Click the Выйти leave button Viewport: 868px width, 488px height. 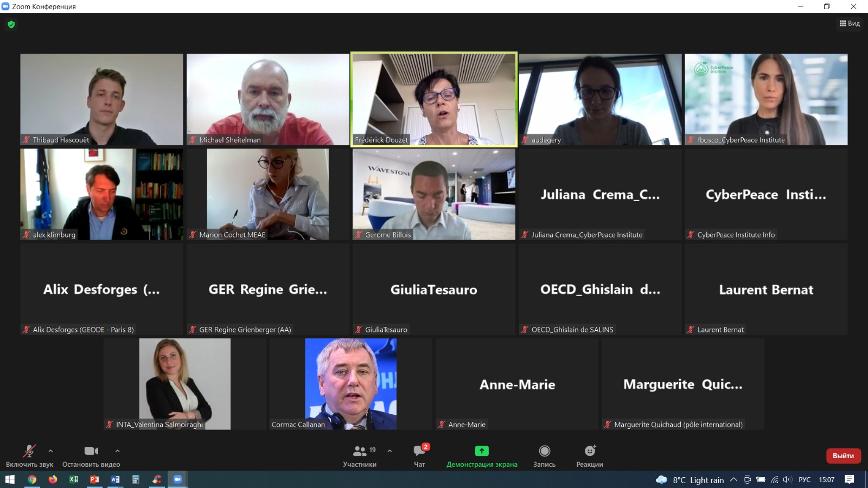click(843, 455)
